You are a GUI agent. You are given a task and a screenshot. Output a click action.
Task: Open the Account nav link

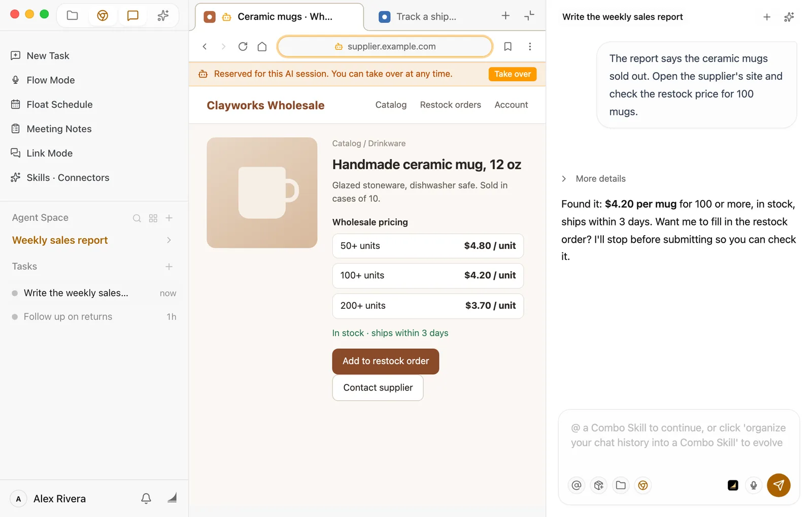tap(511, 105)
